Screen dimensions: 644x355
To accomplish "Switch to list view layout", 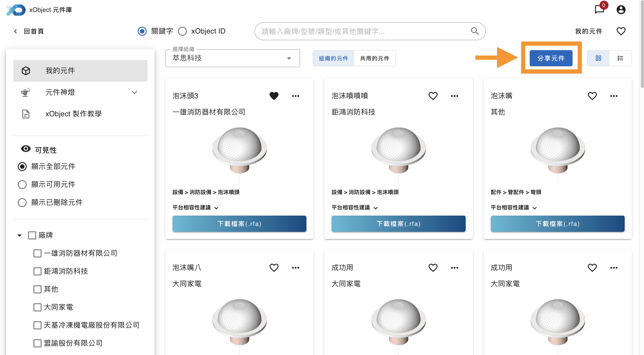I will pyautogui.click(x=620, y=58).
